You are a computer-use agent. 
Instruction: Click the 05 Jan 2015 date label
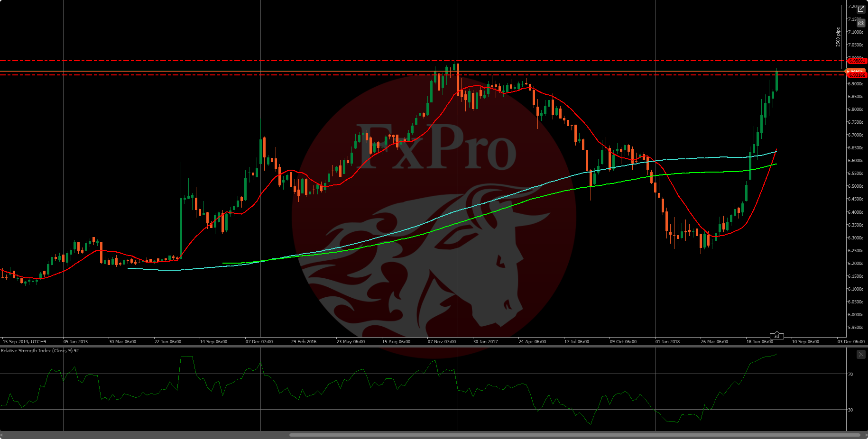click(75, 341)
